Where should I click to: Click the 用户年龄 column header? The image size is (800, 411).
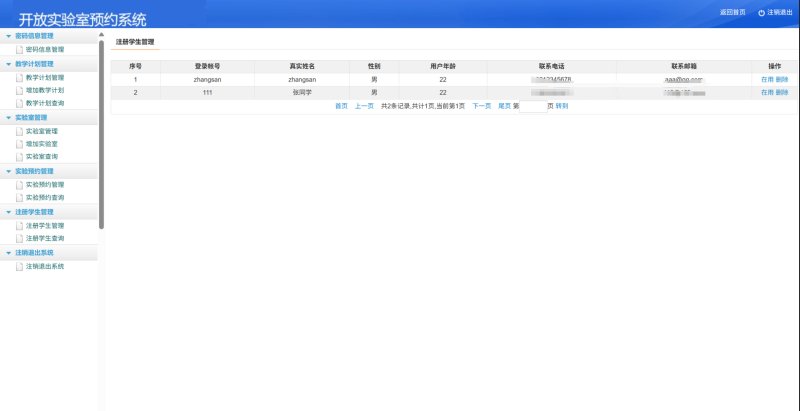click(x=443, y=67)
